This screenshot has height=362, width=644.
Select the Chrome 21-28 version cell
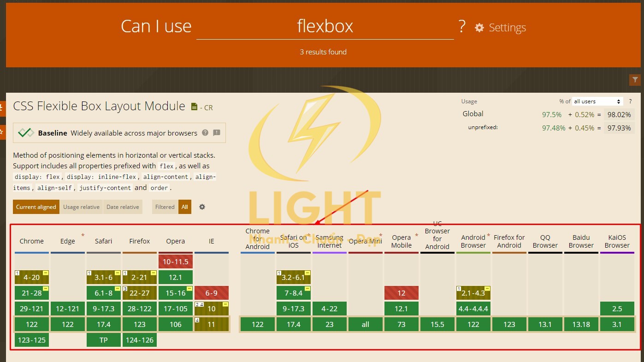pos(32,293)
